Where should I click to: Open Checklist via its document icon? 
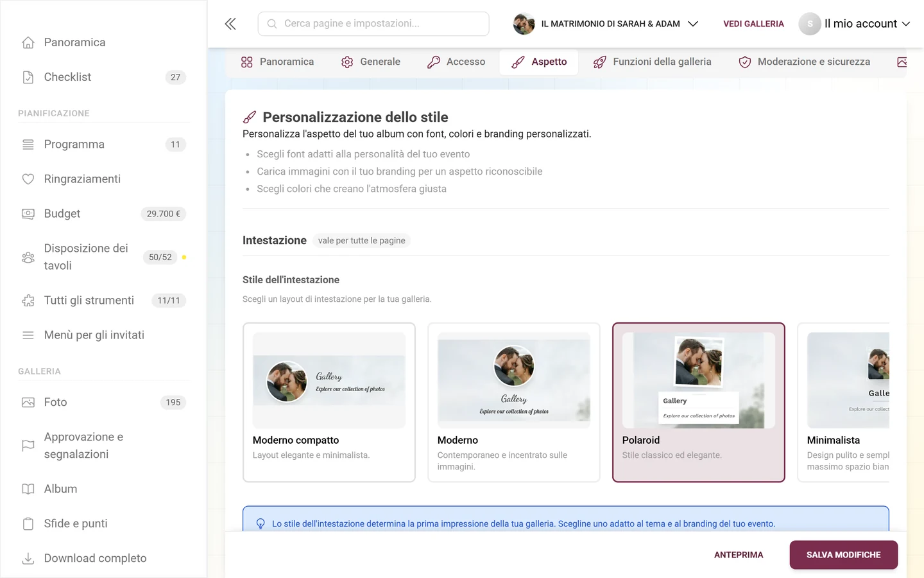pyautogui.click(x=28, y=77)
